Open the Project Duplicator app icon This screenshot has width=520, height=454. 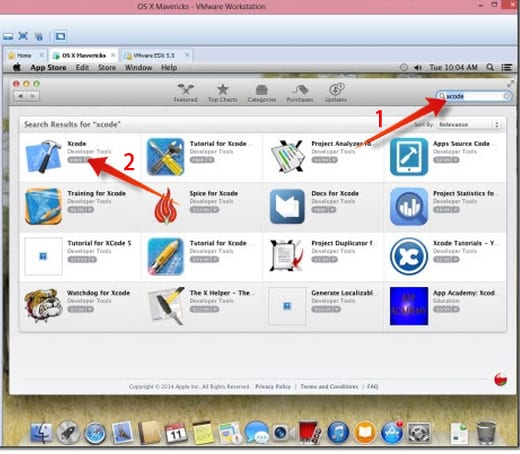[x=287, y=256]
